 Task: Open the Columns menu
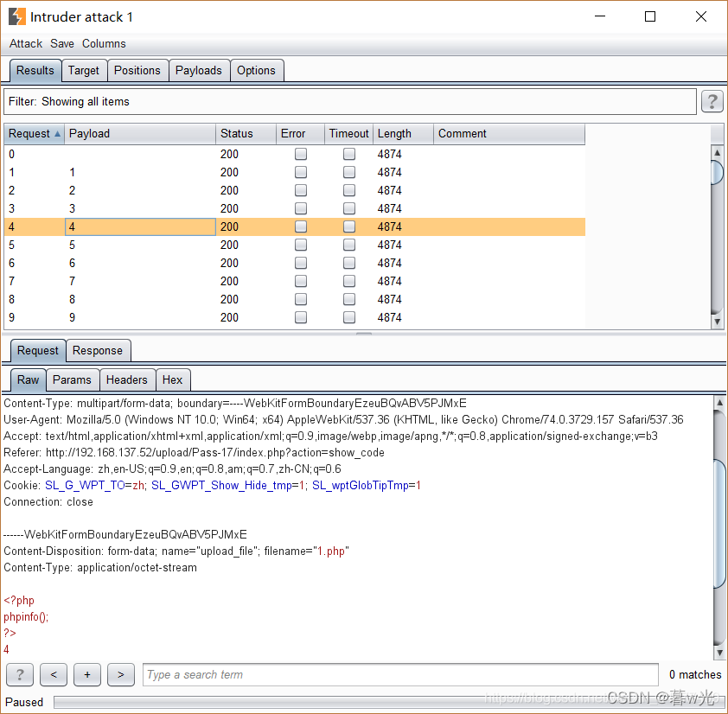pos(104,43)
